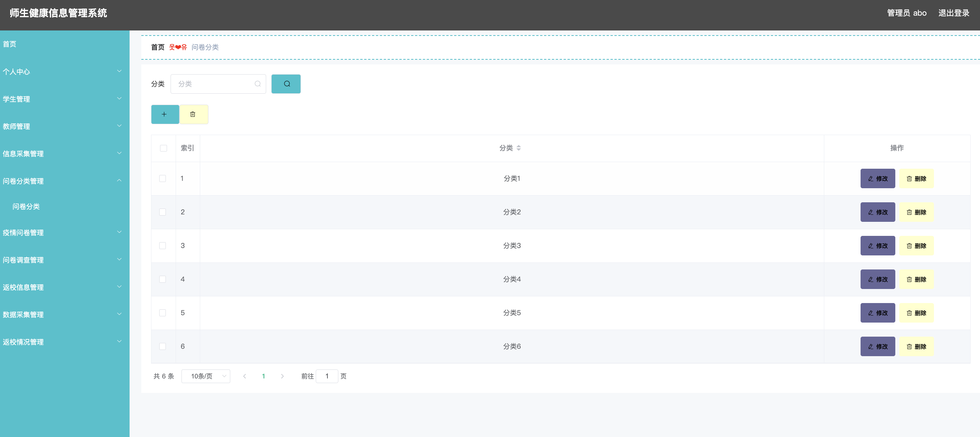980x437 pixels.
Task: Click the teal search magnifier button
Action: tap(286, 84)
